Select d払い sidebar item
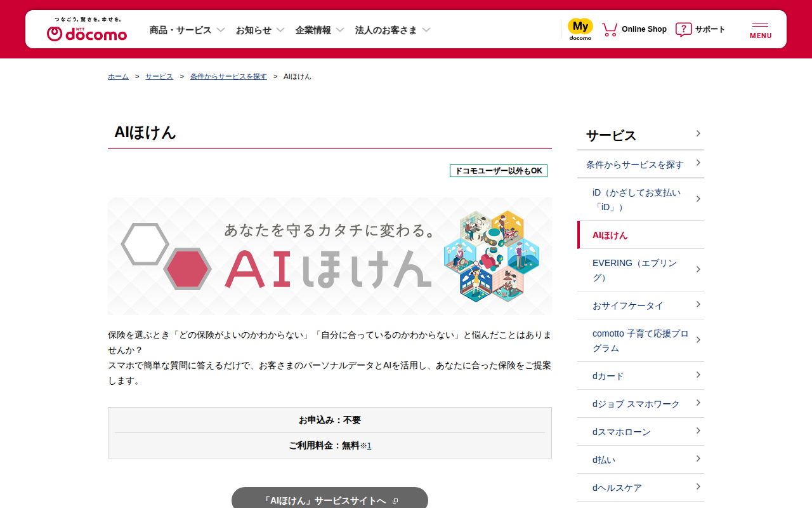Screen dimensions: 812x508 [x=641, y=460]
